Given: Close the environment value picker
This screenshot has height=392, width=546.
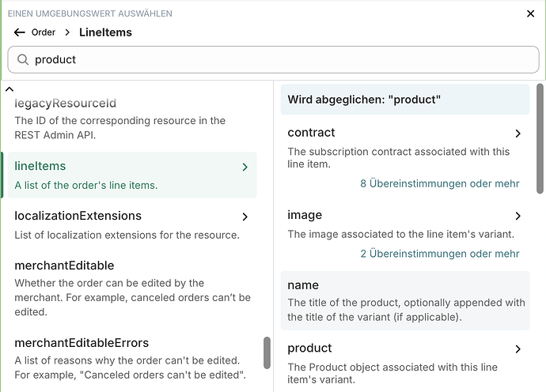Looking at the screenshot, I should click(x=531, y=13).
